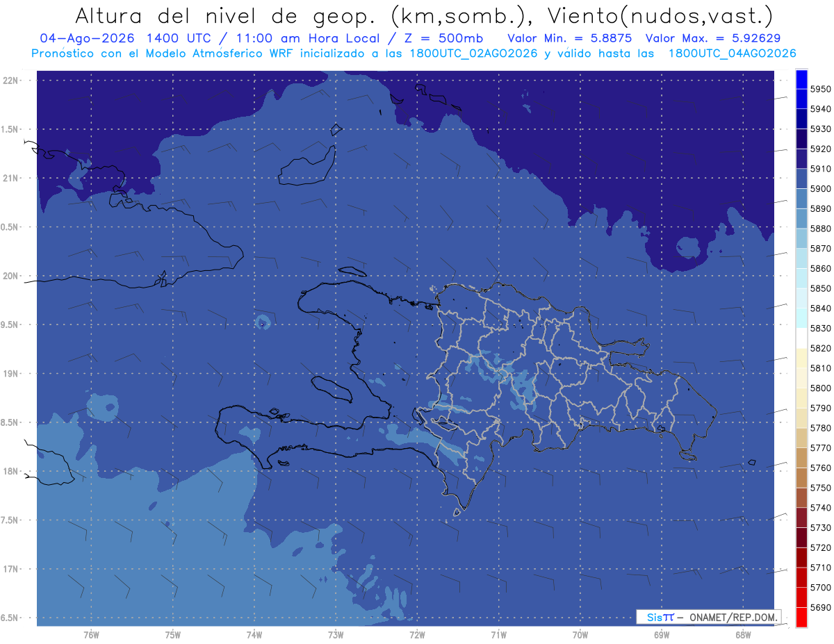
Task: Click the 'Sistπ – ONAMET/REP.DOM.' credit box
Action: click(709, 617)
